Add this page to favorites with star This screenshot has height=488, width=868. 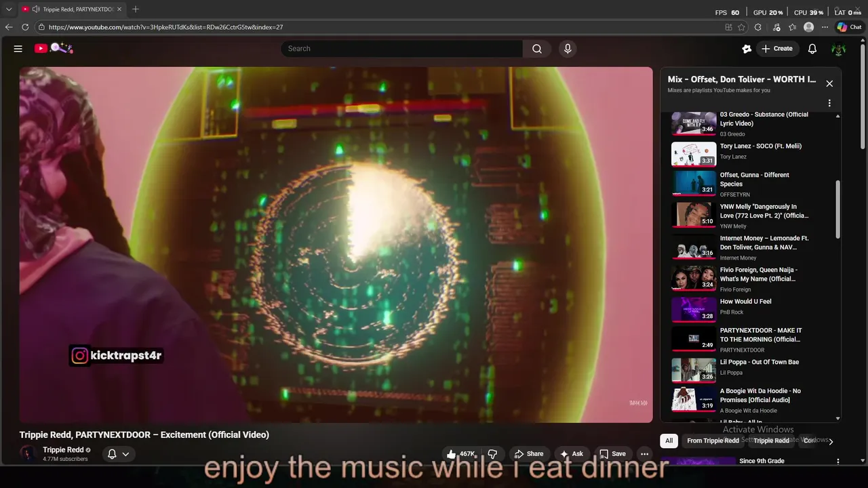[x=741, y=27]
